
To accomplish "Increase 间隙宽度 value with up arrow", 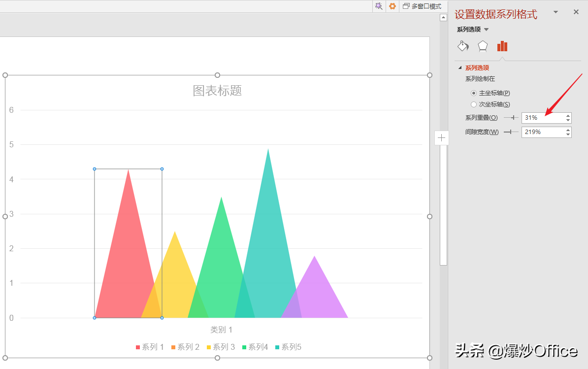I will 568,130.
